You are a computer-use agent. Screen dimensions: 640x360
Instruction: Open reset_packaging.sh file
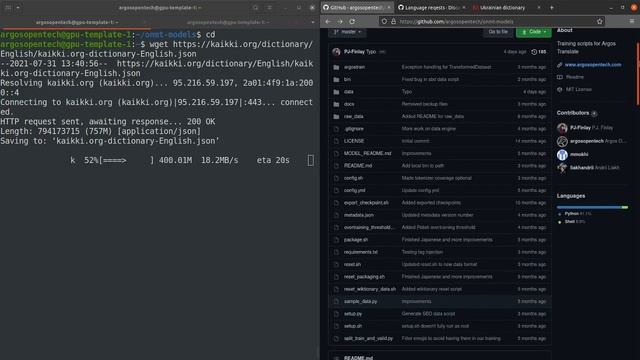pyautogui.click(x=364, y=277)
